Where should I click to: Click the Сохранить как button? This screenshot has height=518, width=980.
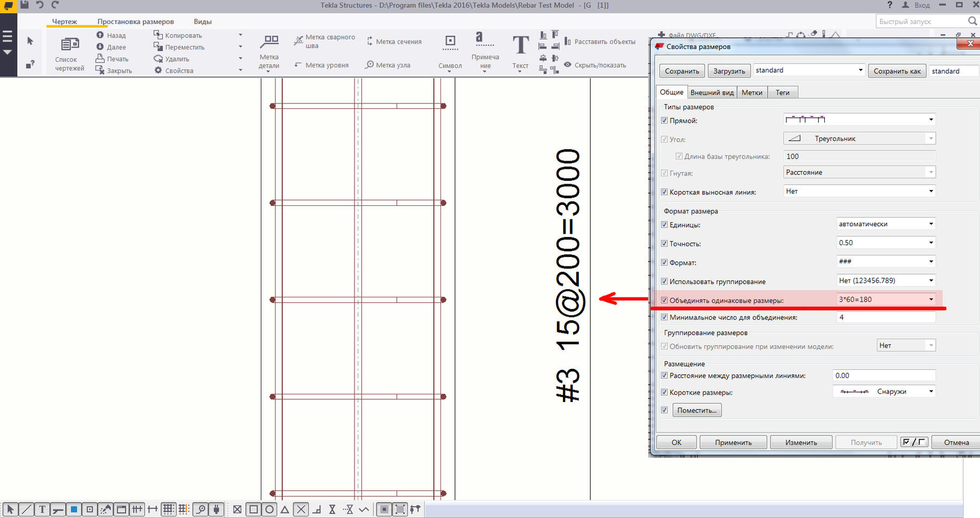897,71
